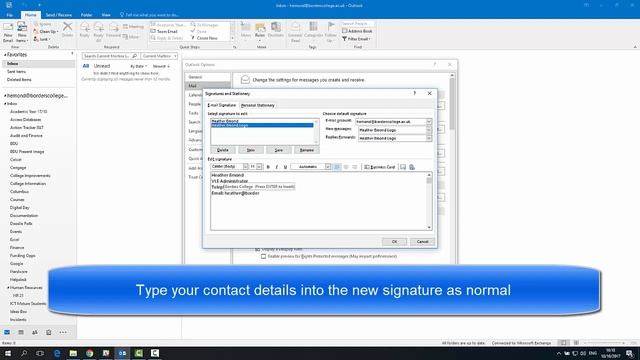Open the Windows Start menu
Viewport: 640px width, 360px height.
point(8,353)
